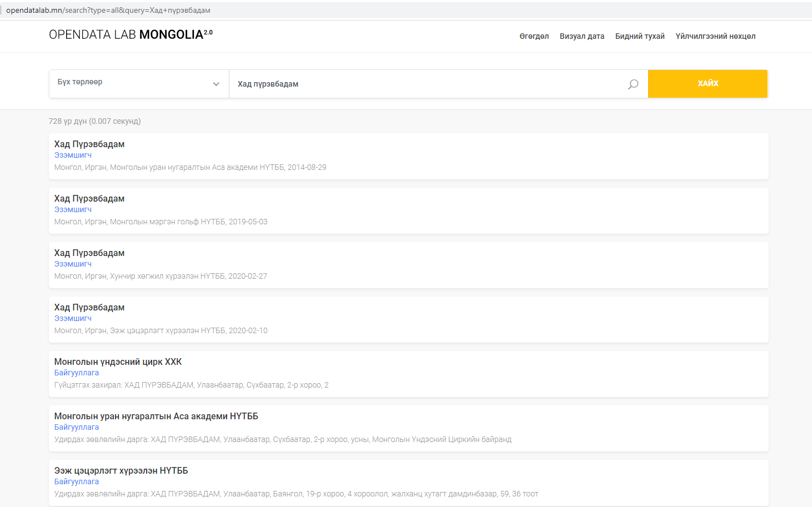Open the Өгөгдөл menu item
Viewport: 812px width, 507px height.
534,36
